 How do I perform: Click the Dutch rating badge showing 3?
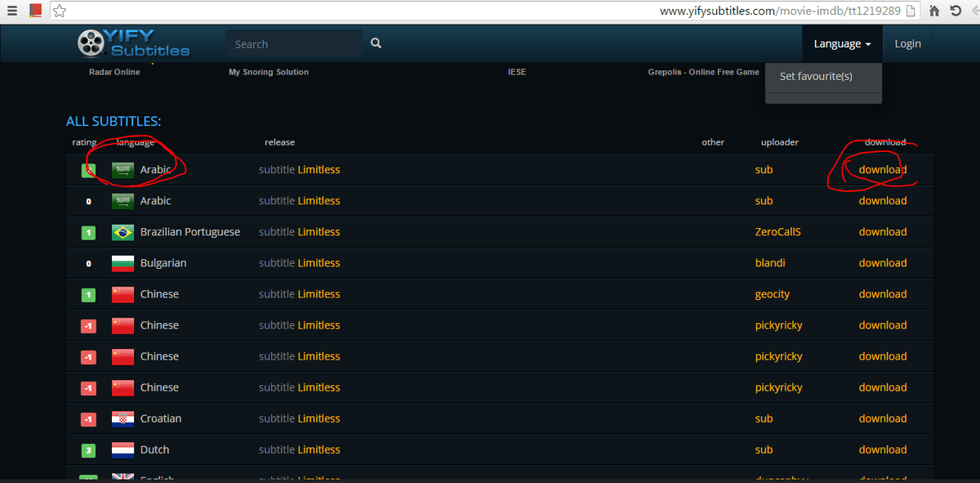88,450
